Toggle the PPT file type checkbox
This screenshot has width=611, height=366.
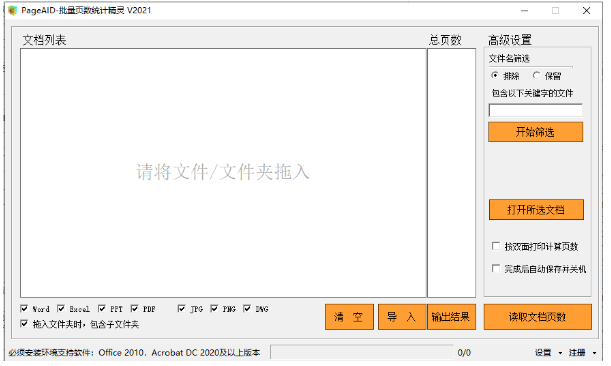pos(102,309)
